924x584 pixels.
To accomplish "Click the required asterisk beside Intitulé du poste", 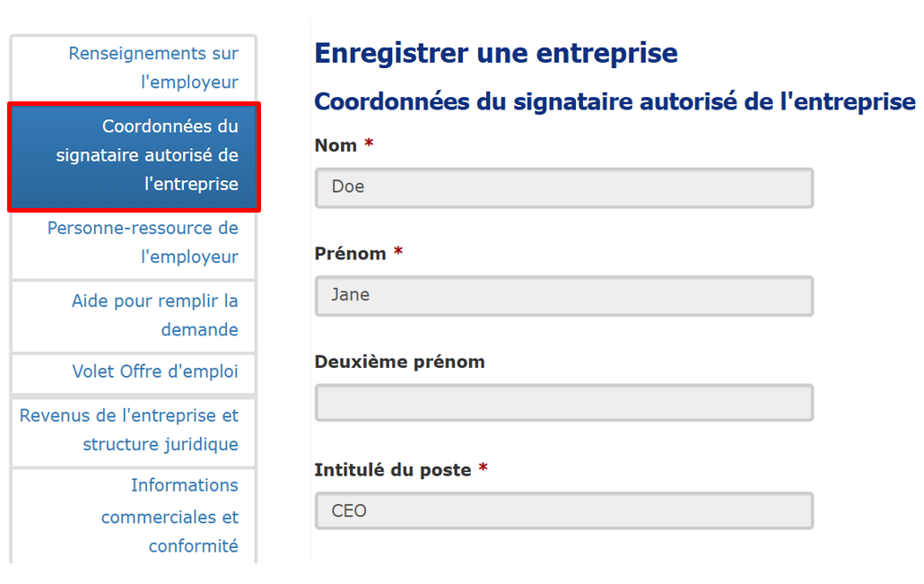I will [482, 466].
